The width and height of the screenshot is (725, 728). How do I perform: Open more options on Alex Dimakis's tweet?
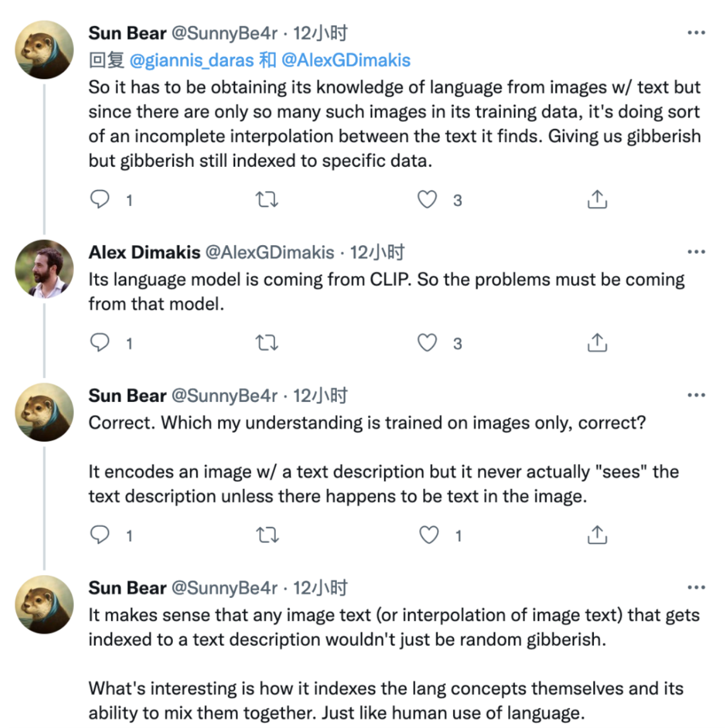[696, 252]
